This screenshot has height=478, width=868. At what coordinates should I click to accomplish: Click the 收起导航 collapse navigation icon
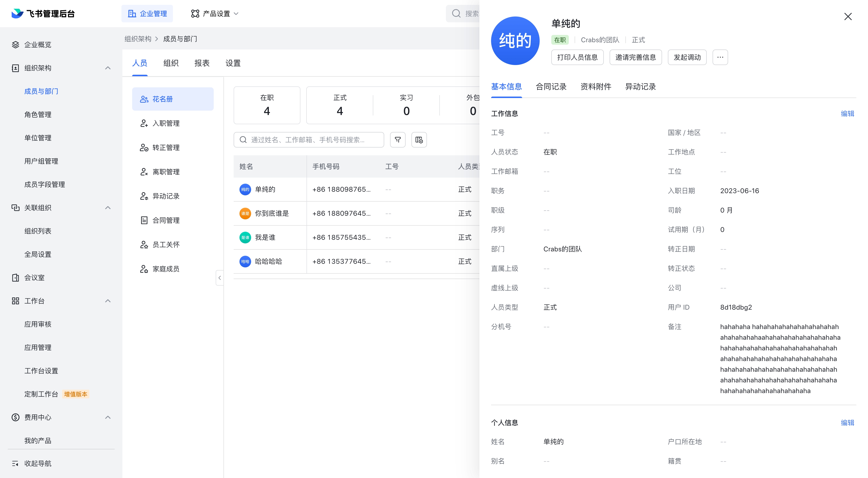coord(15,463)
